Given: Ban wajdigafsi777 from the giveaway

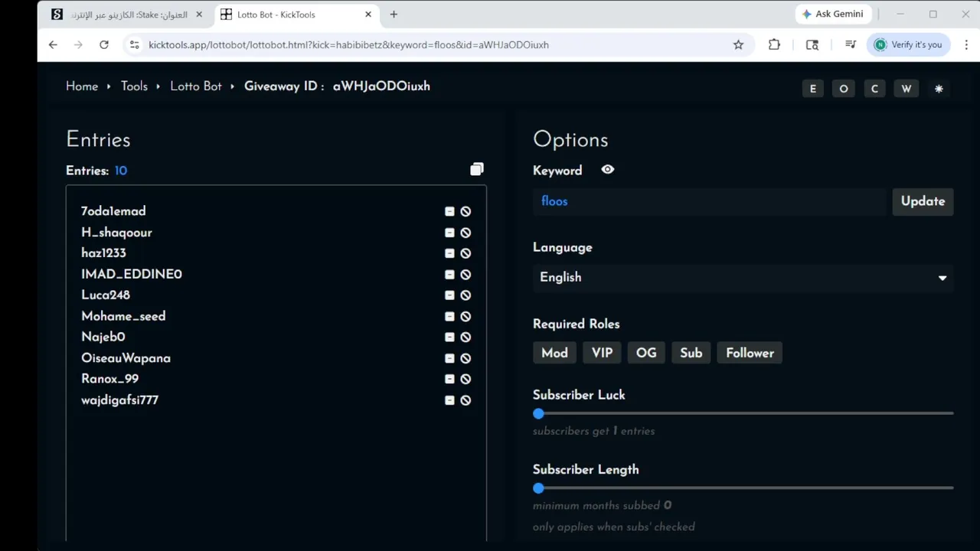Looking at the screenshot, I should click(465, 400).
